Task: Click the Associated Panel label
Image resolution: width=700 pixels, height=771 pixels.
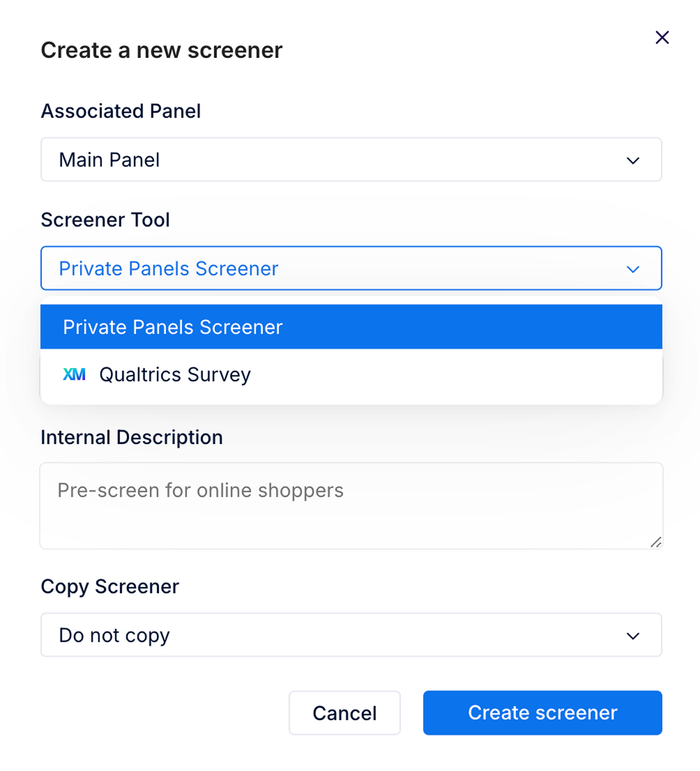Action: (121, 111)
